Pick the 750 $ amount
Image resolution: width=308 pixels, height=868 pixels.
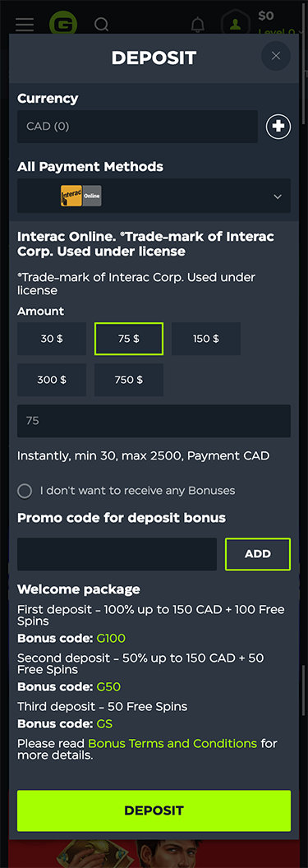tap(128, 380)
